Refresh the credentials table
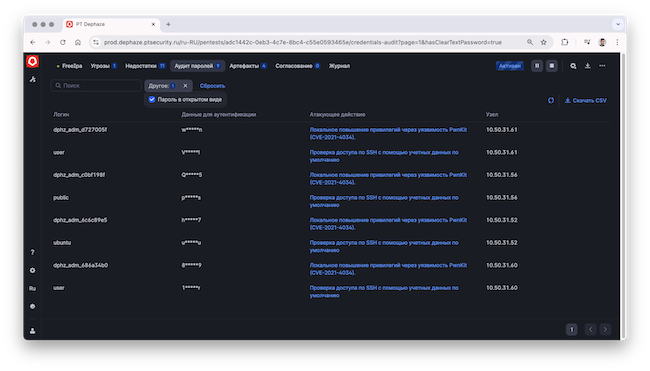Image resolution: width=650 pixels, height=371 pixels. point(551,100)
